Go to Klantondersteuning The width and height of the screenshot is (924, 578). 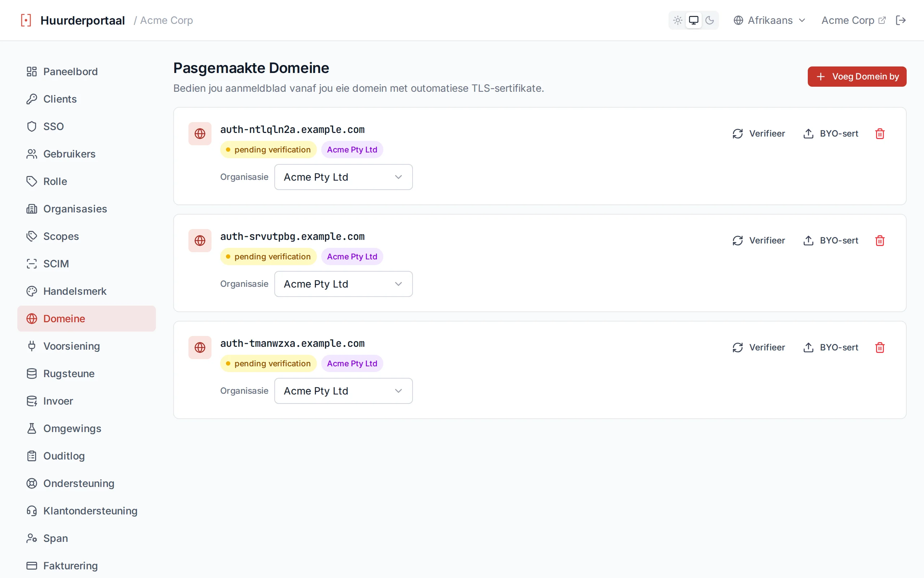click(86, 511)
